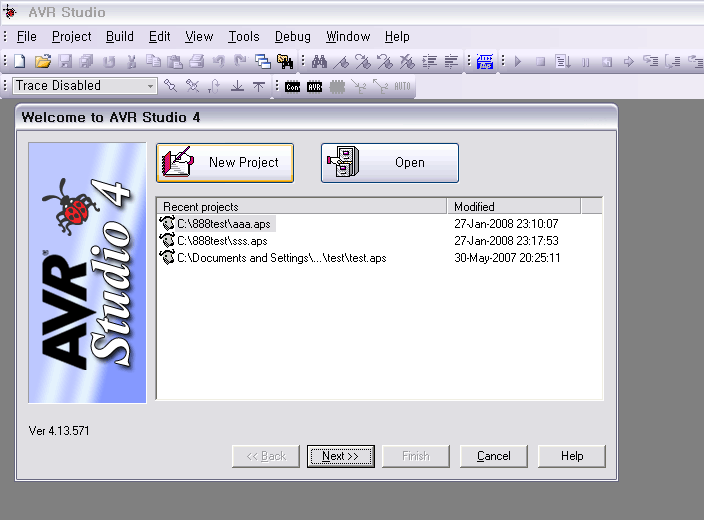Open the Help menu
704x520 pixels.
(397, 36)
